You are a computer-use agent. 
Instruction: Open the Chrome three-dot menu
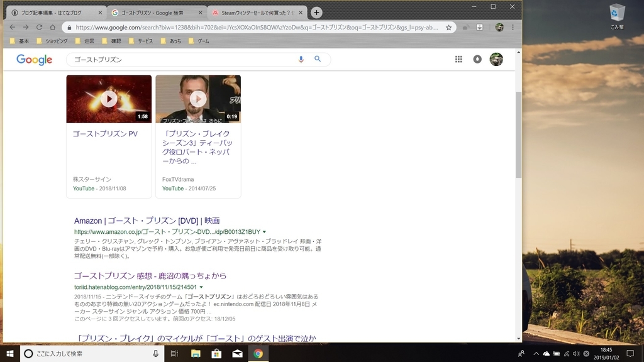513,27
